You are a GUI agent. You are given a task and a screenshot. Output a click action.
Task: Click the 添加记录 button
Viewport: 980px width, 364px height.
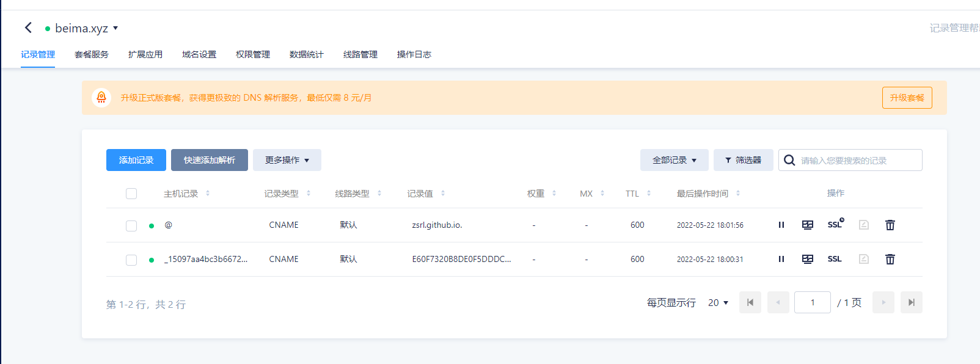click(x=136, y=160)
